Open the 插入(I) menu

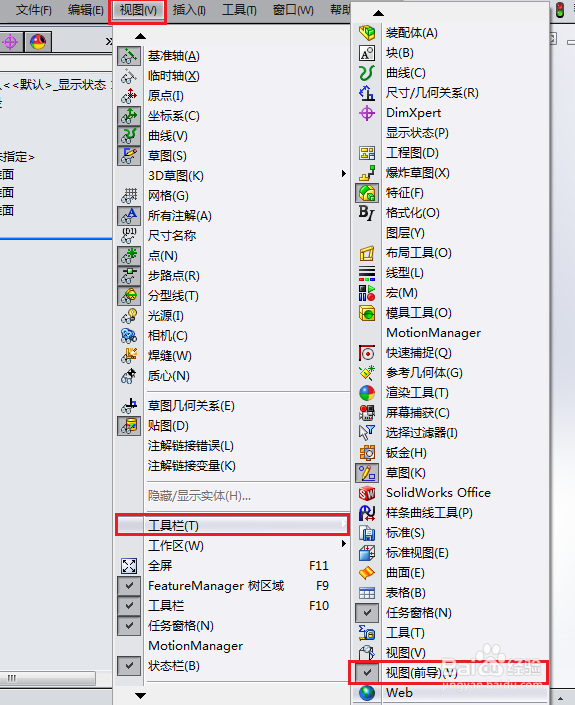[189, 10]
